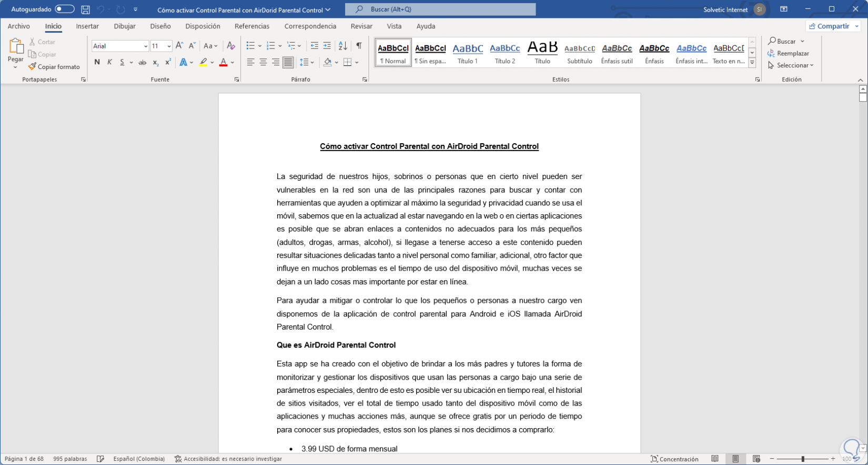Open the Arial font name dropdown

(146, 46)
